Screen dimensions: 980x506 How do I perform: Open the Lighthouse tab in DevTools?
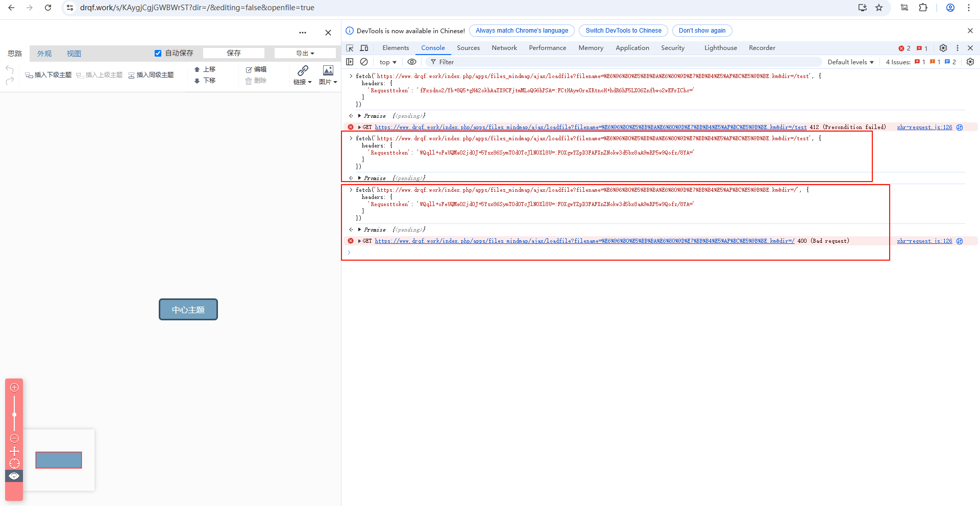pos(720,48)
